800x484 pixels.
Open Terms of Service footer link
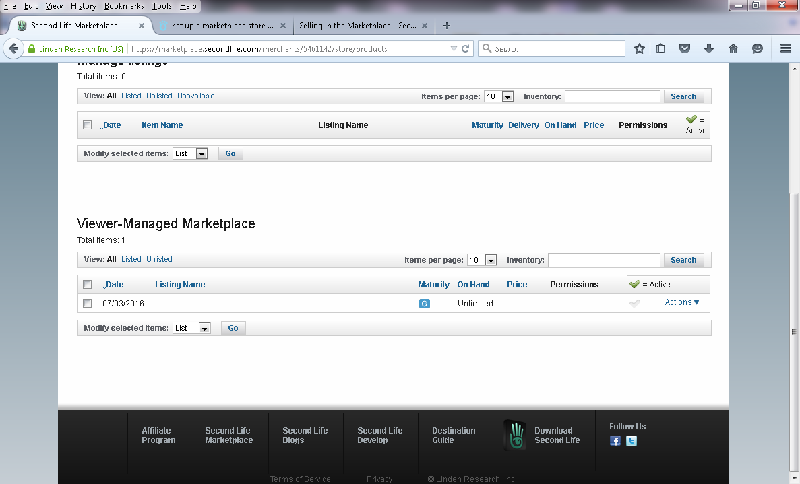click(x=300, y=479)
